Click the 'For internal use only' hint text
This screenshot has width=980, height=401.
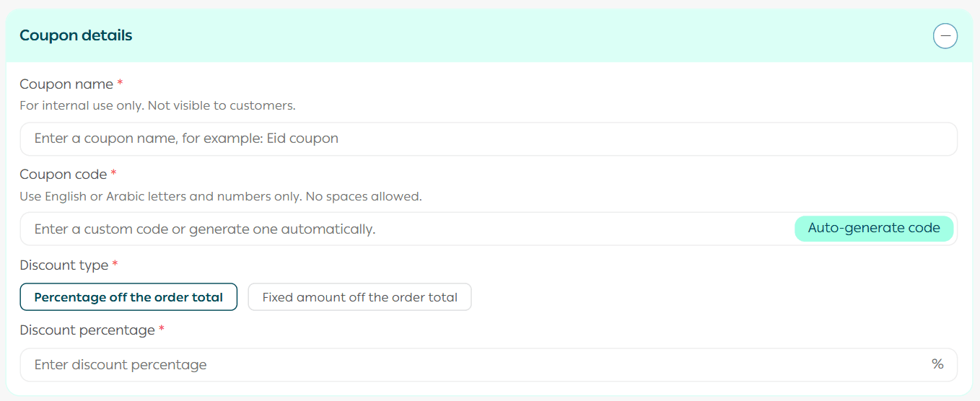[x=157, y=105]
